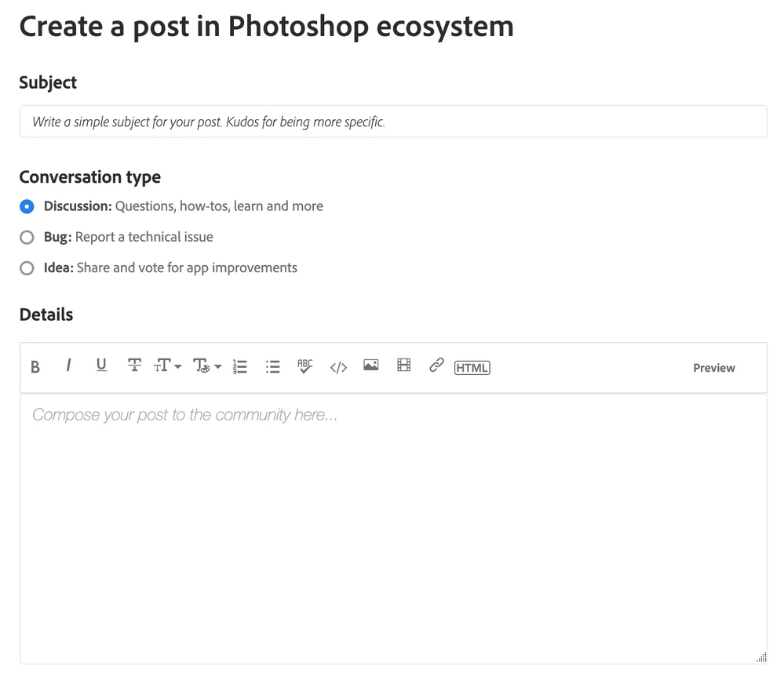Run the spell check tool
The height and width of the screenshot is (684, 784).
[305, 366]
